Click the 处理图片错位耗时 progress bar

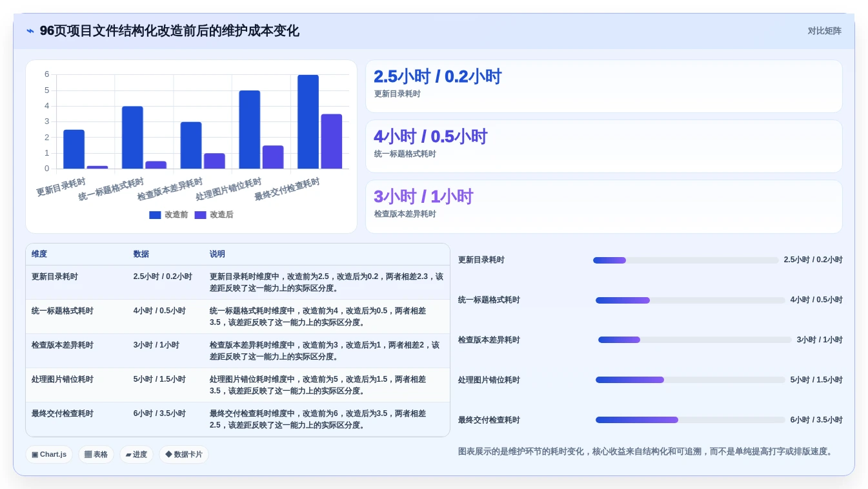[x=691, y=380]
